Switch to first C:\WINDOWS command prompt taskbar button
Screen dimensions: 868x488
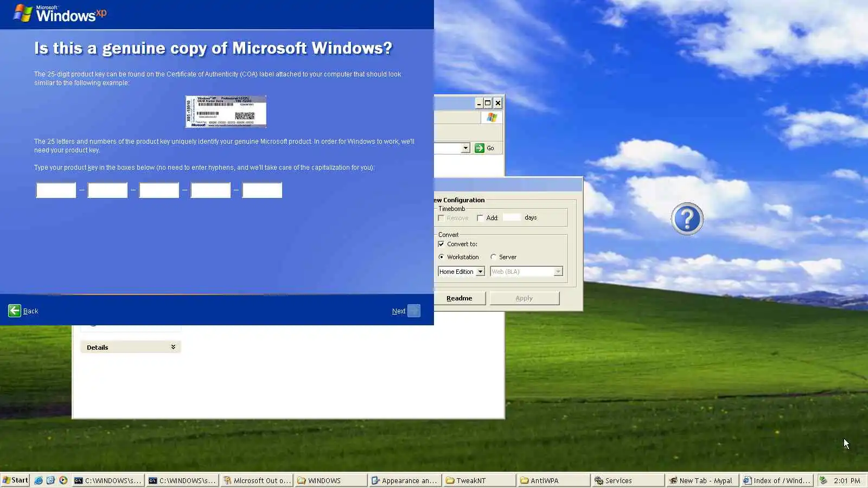coord(108,480)
